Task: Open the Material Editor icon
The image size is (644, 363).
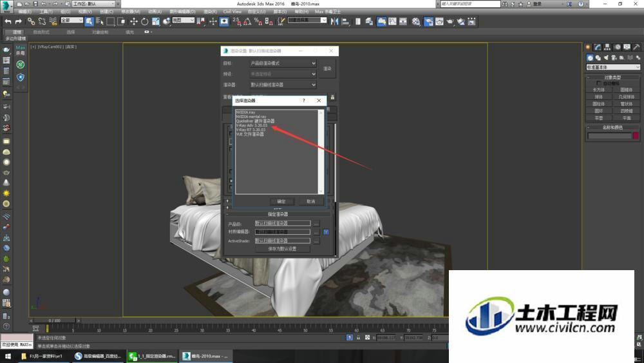Action: coord(417,21)
